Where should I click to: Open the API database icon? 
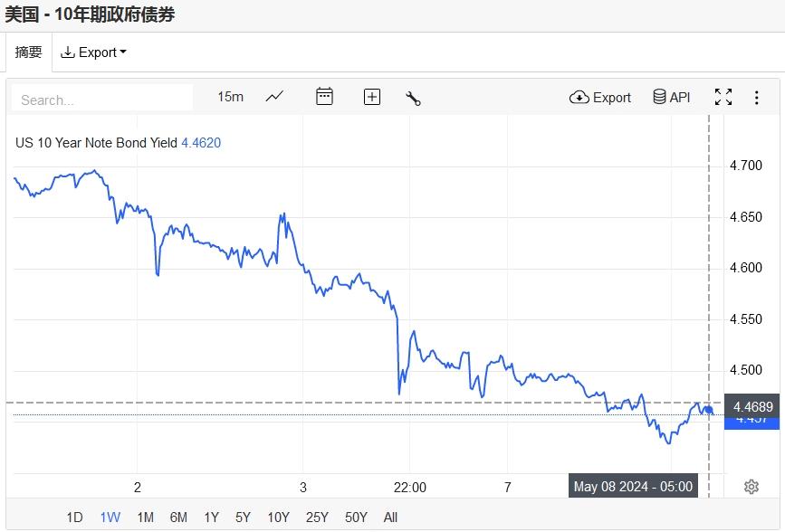tap(672, 98)
